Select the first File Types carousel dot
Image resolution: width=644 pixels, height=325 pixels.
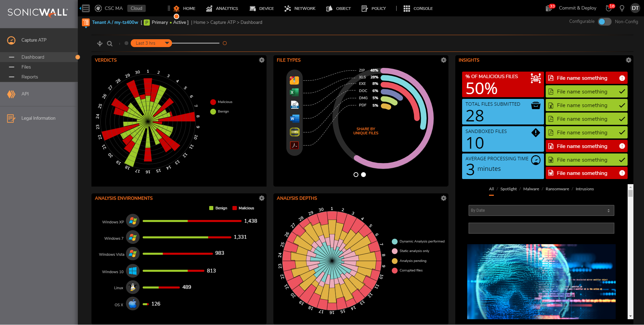tap(356, 175)
